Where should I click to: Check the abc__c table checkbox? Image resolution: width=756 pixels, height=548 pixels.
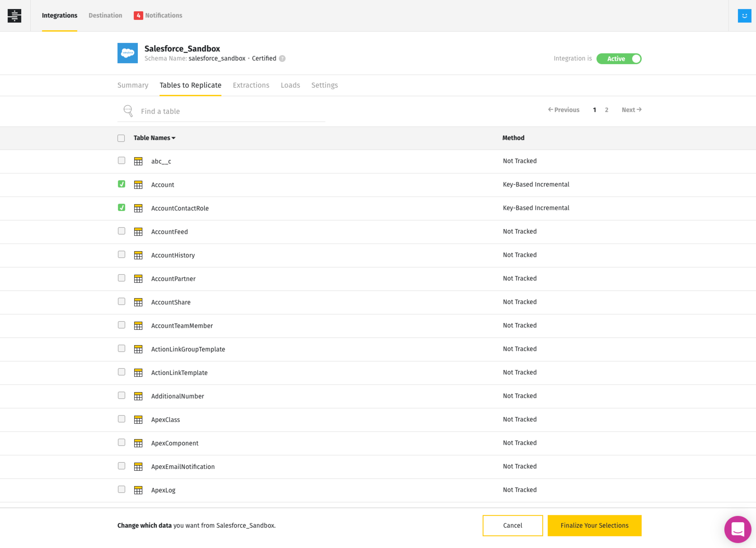(122, 160)
